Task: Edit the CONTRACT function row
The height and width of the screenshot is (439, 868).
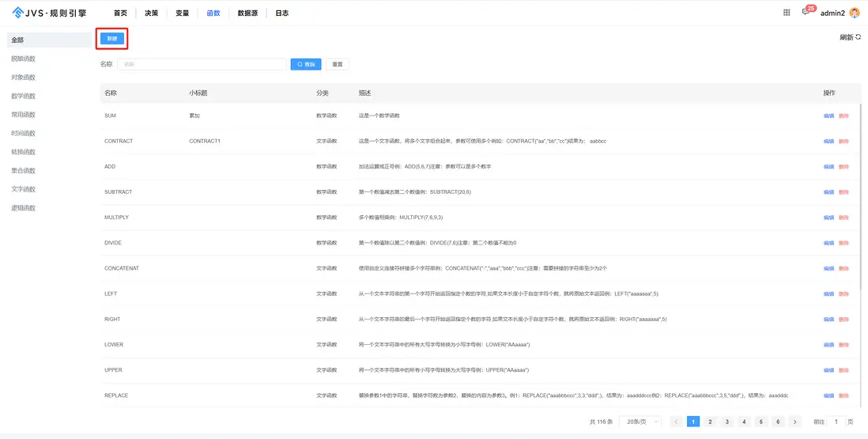Action: 828,141
